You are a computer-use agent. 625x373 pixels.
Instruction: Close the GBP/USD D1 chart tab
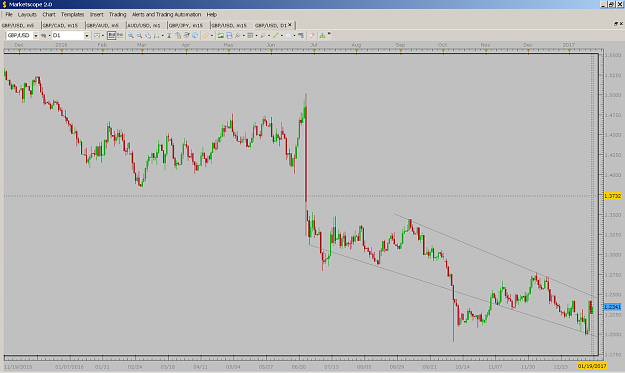(290, 25)
